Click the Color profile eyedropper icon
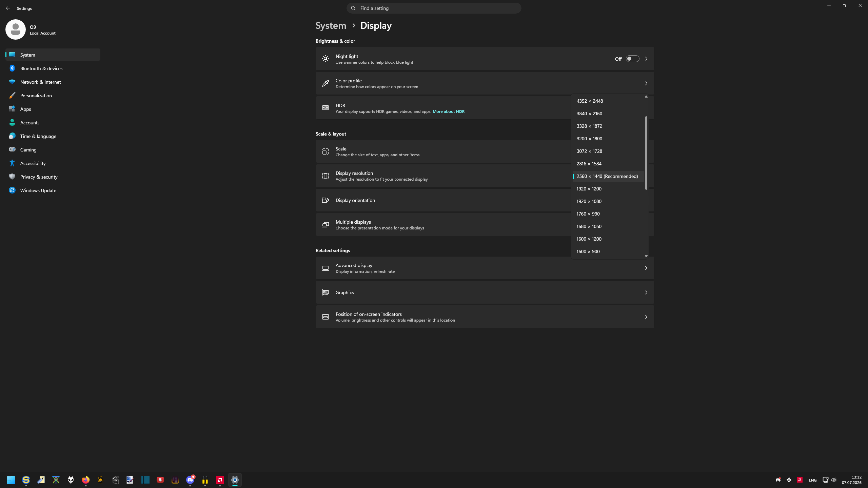This screenshot has height=488, width=868. pos(325,83)
